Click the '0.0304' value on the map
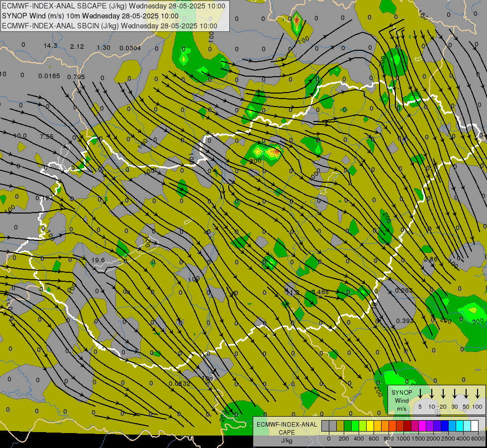Image resolution: width=487 pixels, height=448 pixels. (130, 48)
